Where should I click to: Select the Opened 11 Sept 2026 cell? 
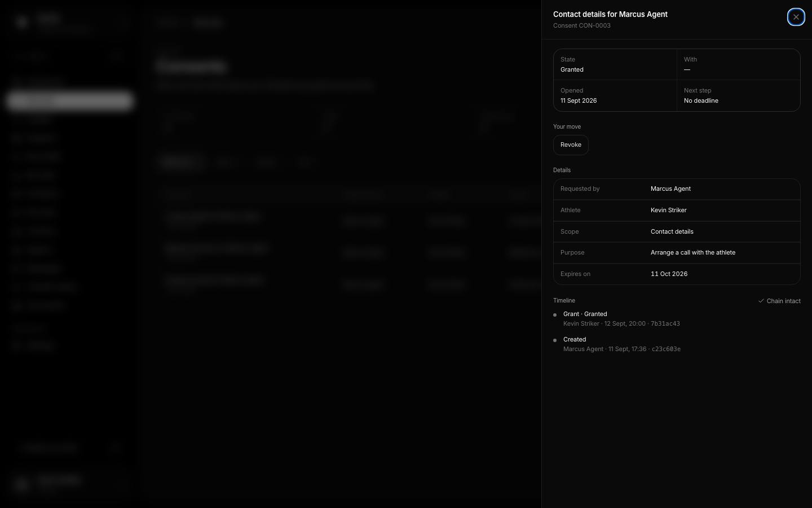coord(615,95)
